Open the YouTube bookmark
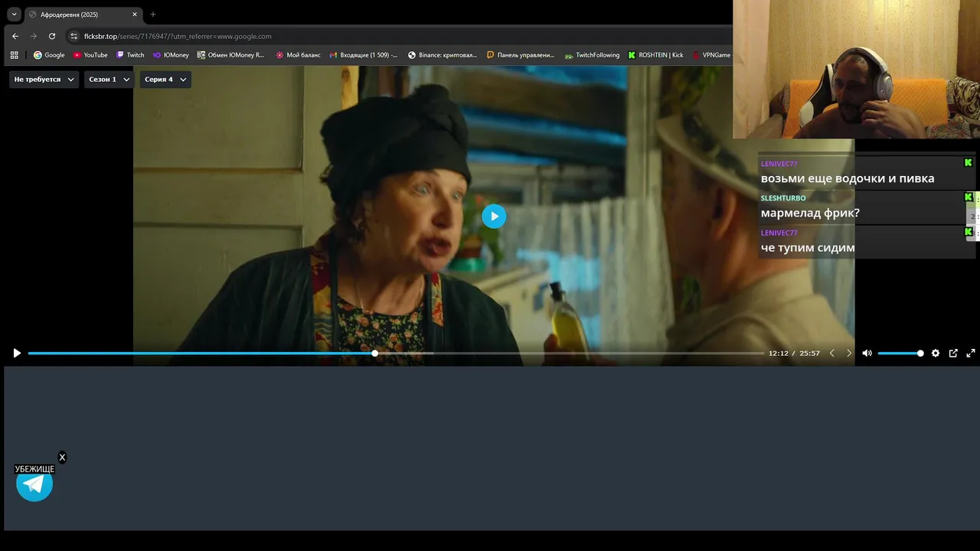 pos(90,55)
